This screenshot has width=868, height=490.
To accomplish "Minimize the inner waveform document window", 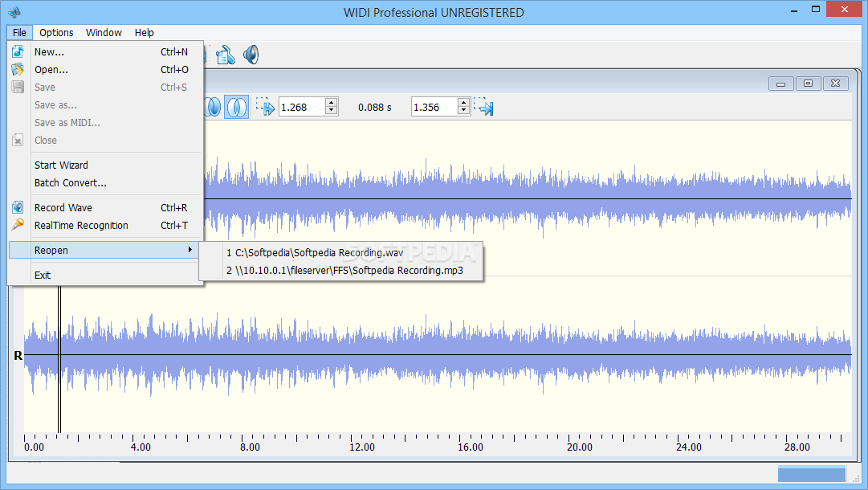I will click(x=781, y=84).
